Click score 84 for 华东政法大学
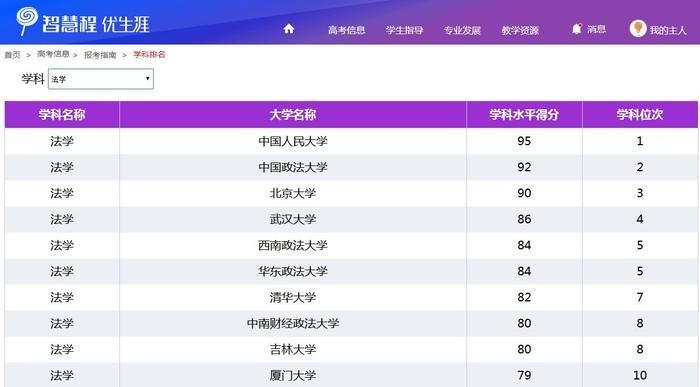Image resolution: width=700 pixels, height=387 pixels. pos(524,271)
